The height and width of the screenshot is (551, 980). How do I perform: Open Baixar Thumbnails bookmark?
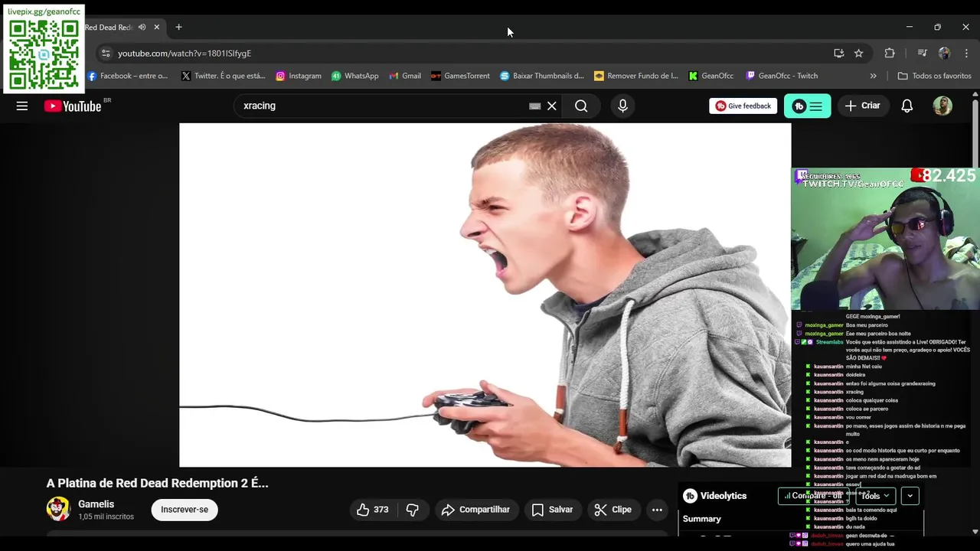(x=542, y=76)
